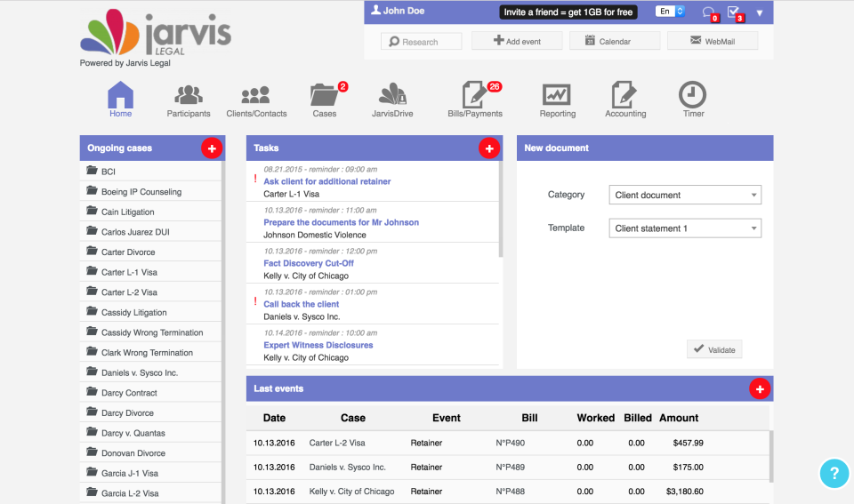Add a new task with plus button
Image resolution: width=854 pixels, height=504 pixels.
click(489, 148)
